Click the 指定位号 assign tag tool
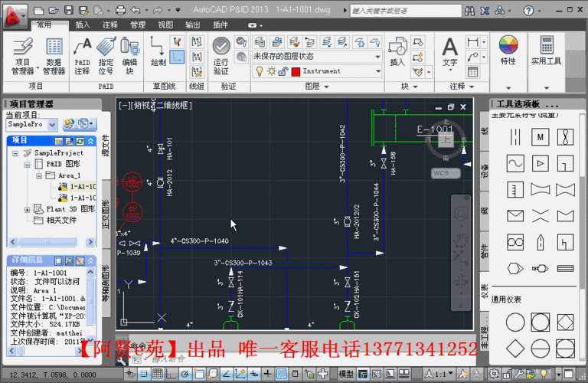The image size is (588, 383). (x=106, y=56)
